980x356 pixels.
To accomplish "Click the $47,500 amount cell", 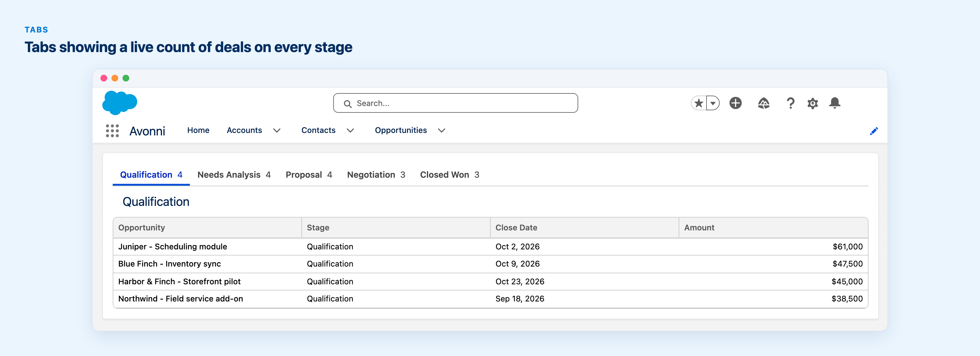I will pos(773,264).
